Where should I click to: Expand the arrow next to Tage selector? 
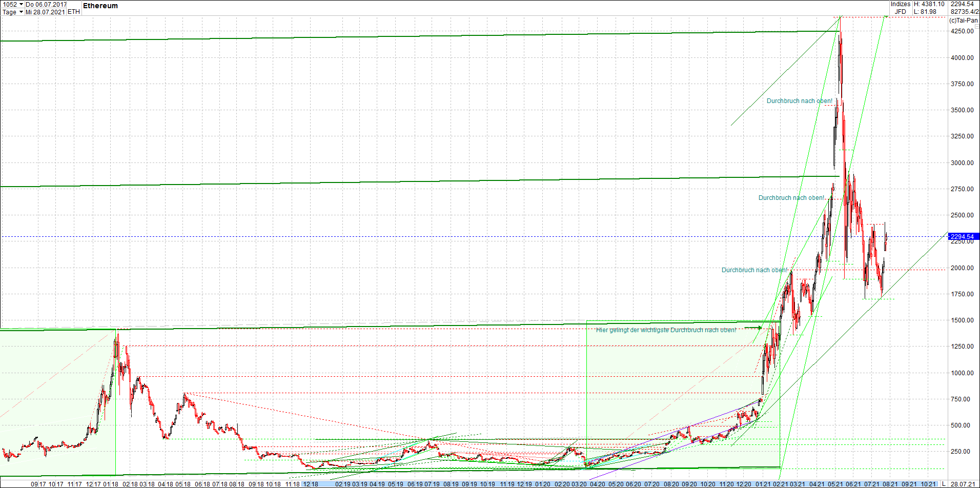(x=21, y=12)
